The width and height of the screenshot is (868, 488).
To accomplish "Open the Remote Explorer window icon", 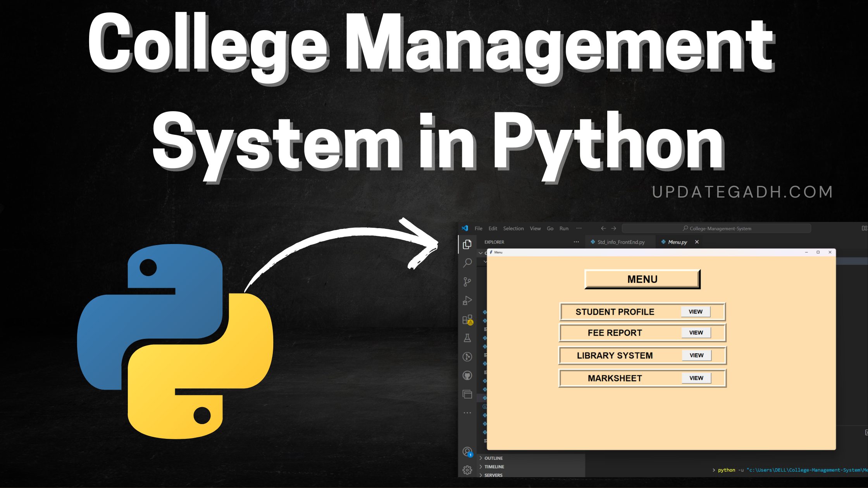I will tap(467, 394).
